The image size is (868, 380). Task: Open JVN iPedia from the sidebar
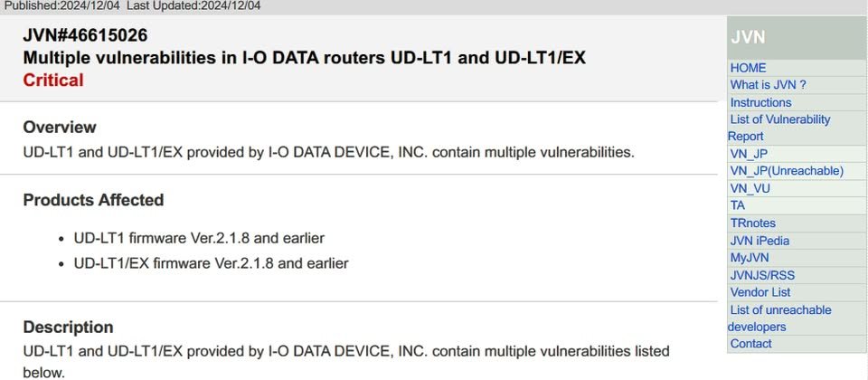759,241
